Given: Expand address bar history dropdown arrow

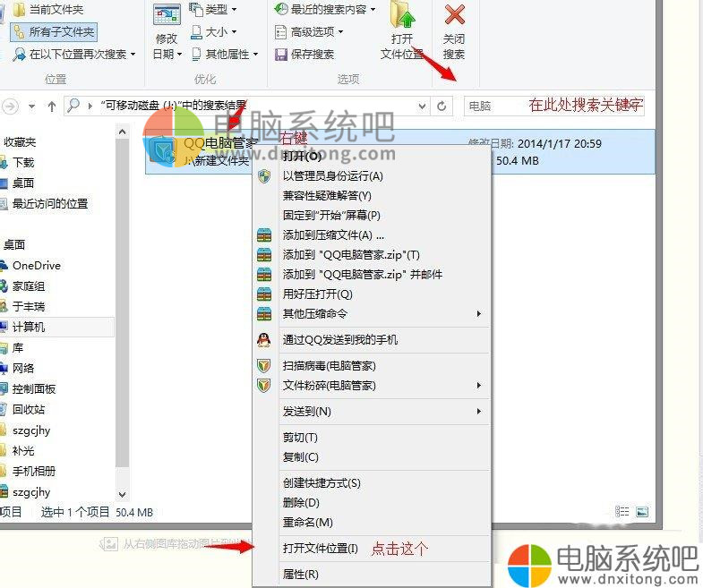Looking at the screenshot, I should point(422,107).
